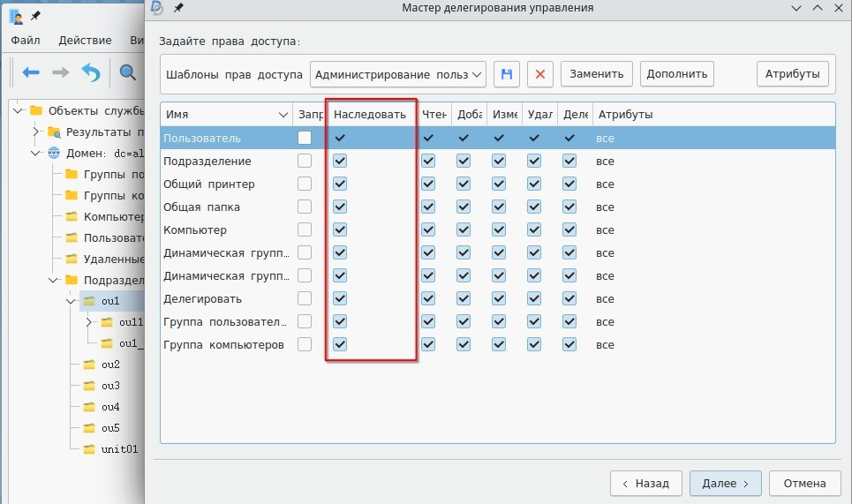Click the blue back arrow in toolbar

(x=31, y=72)
